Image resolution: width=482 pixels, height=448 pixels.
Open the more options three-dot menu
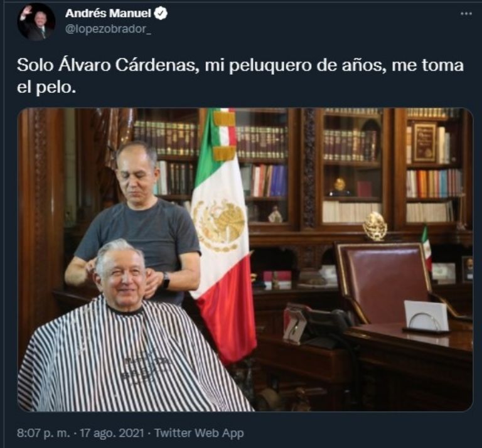coord(466,14)
